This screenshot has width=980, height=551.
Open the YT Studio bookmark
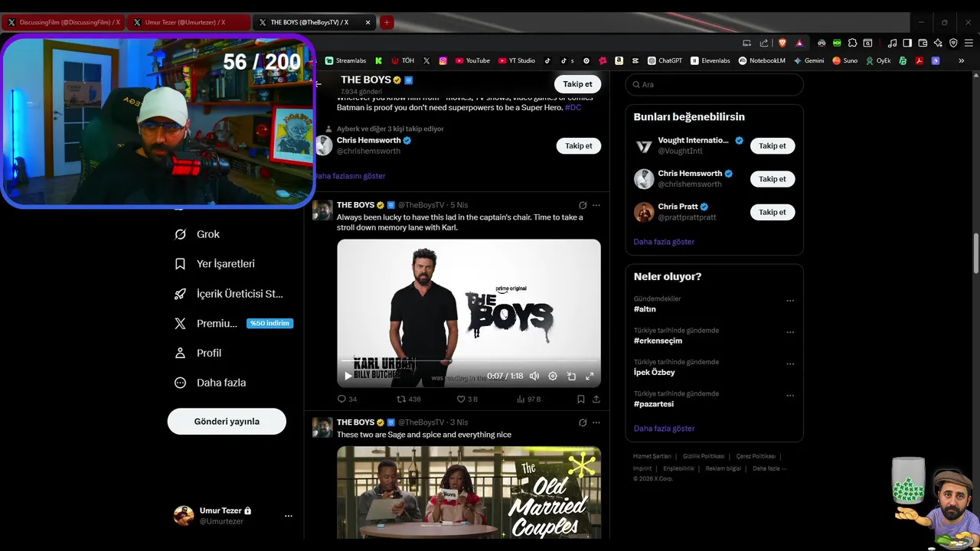pos(517,60)
